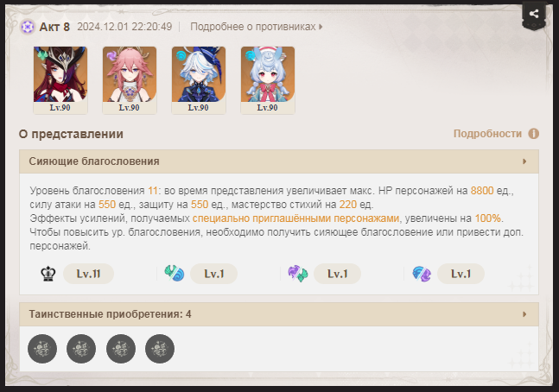Click the purple Act 8 star badge icon
Viewport: 559px width, 392px height.
pyautogui.click(x=28, y=27)
